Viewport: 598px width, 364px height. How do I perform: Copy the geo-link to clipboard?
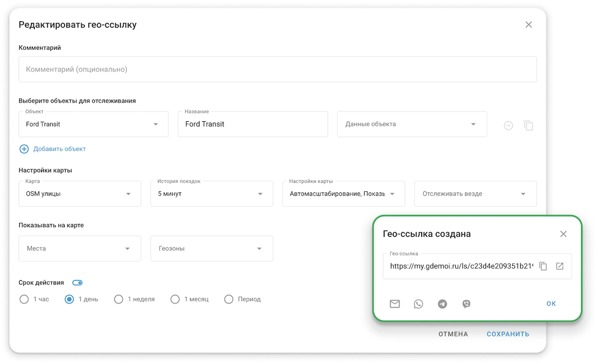[x=543, y=266]
